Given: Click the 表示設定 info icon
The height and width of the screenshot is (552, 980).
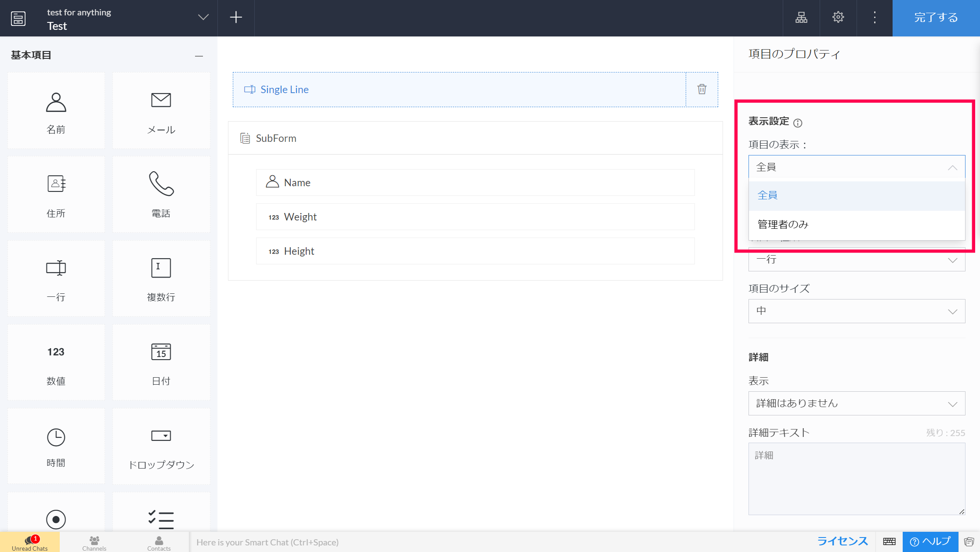Looking at the screenshot, I should point(798,123).
